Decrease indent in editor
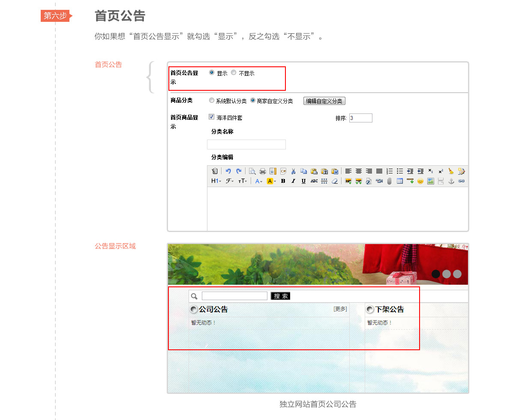 tap(420, 171)
